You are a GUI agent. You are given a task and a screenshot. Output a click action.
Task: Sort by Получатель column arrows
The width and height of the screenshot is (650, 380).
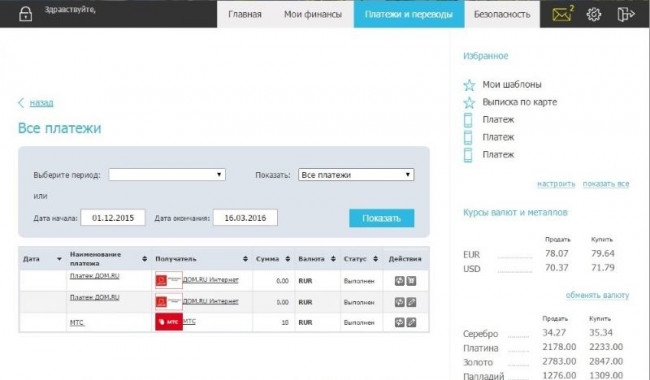tap(245, 259)
